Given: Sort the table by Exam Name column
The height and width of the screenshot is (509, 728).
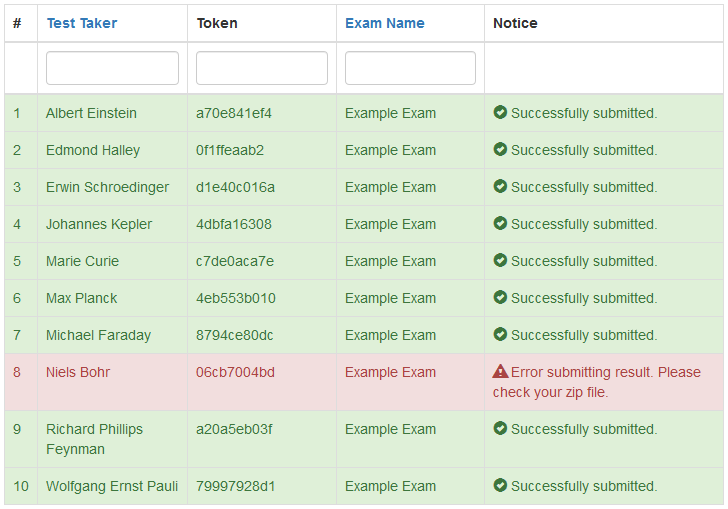Looking at the screenshot, I should point(384,23).
